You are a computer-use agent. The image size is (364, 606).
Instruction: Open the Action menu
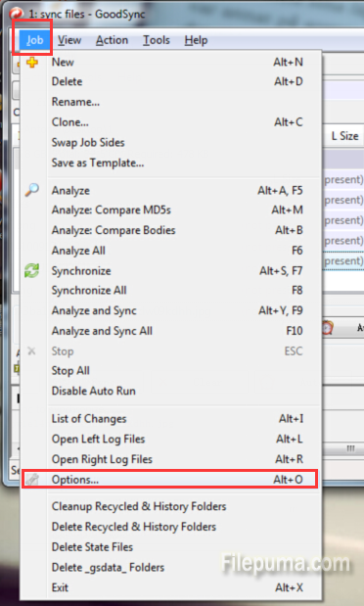tap(112, 40)
